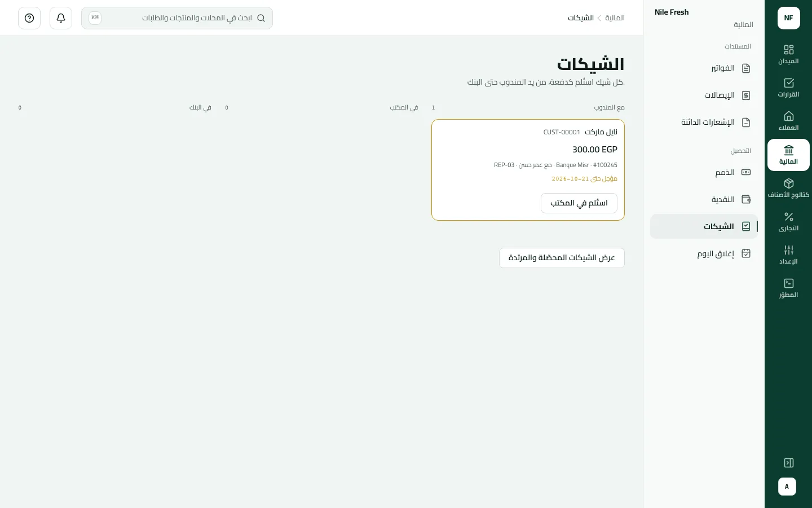Click the Nile Fresh company name

[x=672, y=12]
